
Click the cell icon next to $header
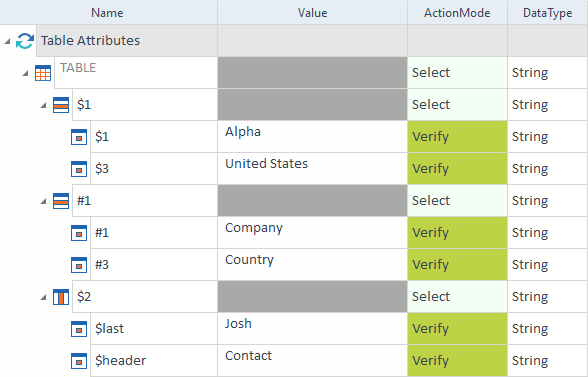[79, 361]
